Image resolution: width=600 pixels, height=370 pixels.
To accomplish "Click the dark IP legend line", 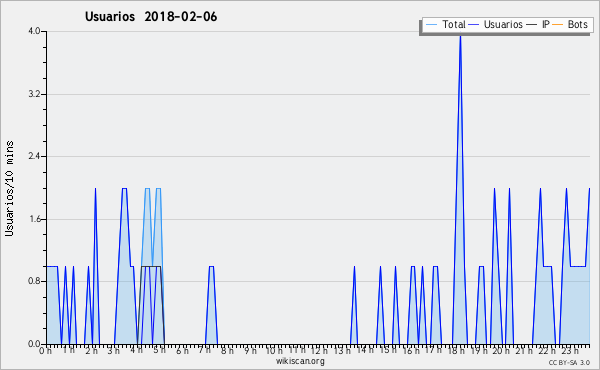I will [532, 25].
